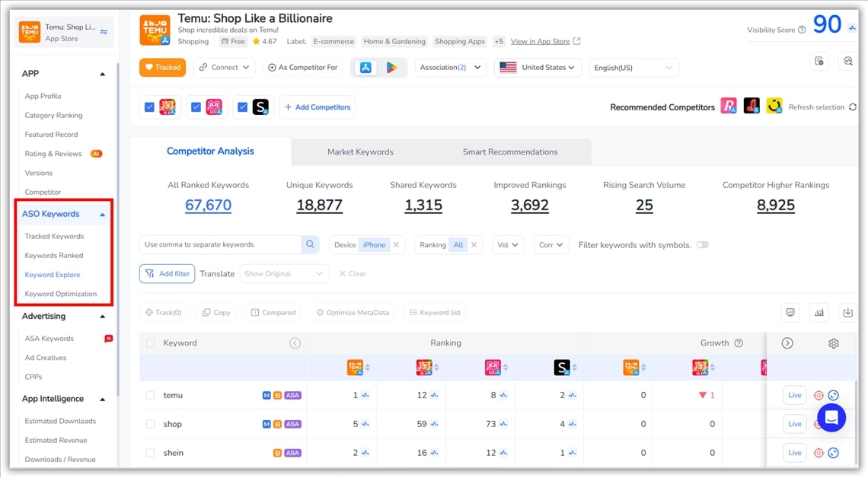Image resolution: width=868 pixels, height=478 pixels.
Task: Collapse the keyword column with left arrow
Action: click(x=295, y=343)
